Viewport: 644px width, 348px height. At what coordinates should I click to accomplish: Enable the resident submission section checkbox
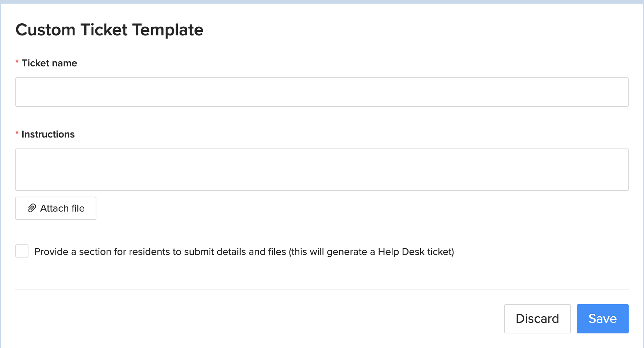pyautogui.click(x=22, y=251)
